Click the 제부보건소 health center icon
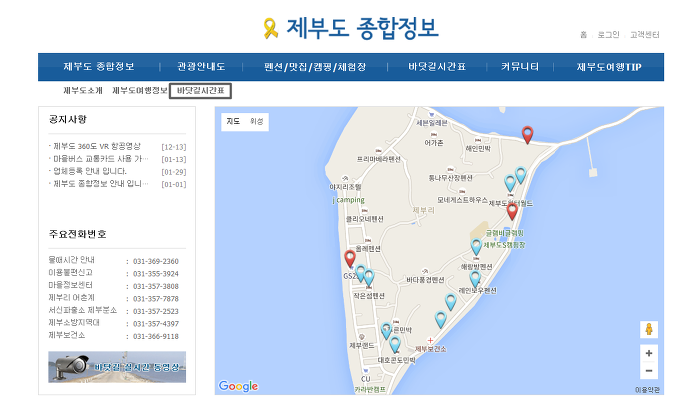Viewport: 683px width, 398px height. click(x=430, y=340)
